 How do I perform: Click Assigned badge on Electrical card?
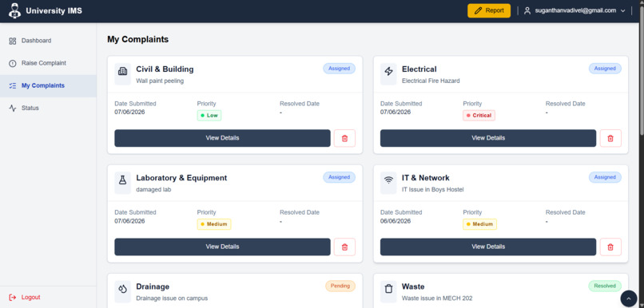pos(605,69)
